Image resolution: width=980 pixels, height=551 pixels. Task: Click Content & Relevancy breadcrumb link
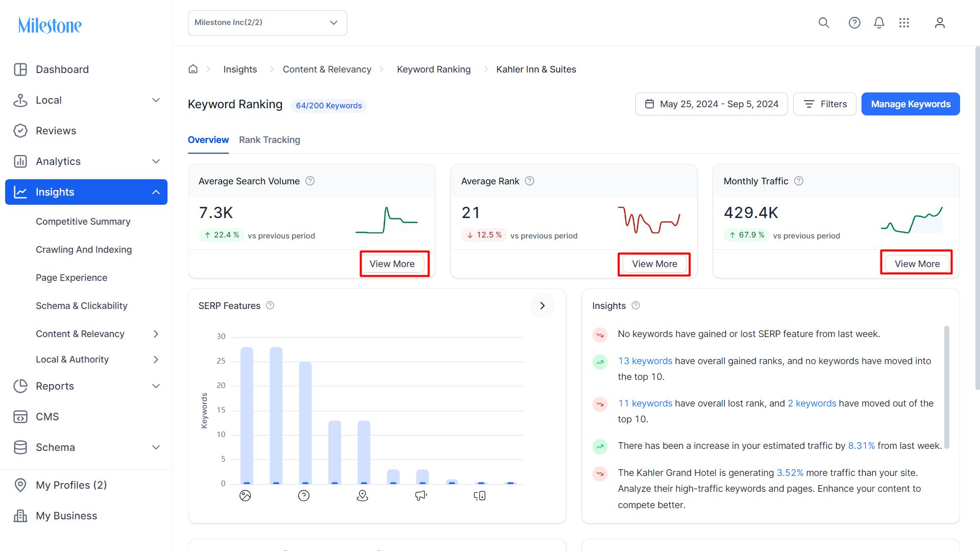tap(327, 69)
